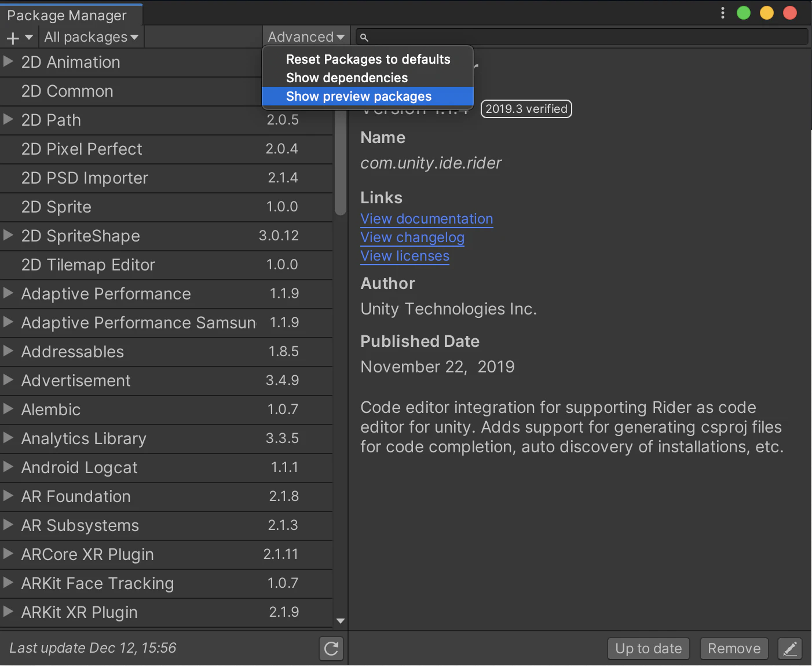Expand the Analytics Library package
Viewport: 812px width, 666px height.
pyautogui.click(x=8, y=438)
